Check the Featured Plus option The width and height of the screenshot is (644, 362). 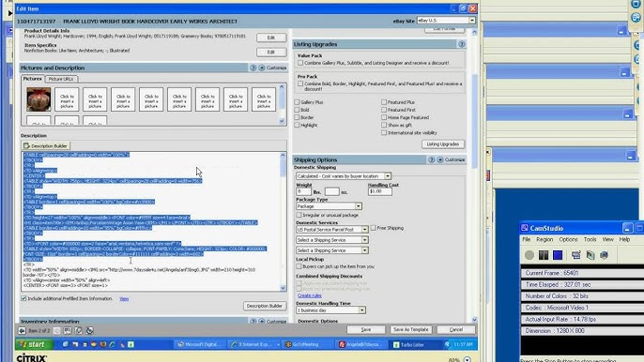point(384,102)
